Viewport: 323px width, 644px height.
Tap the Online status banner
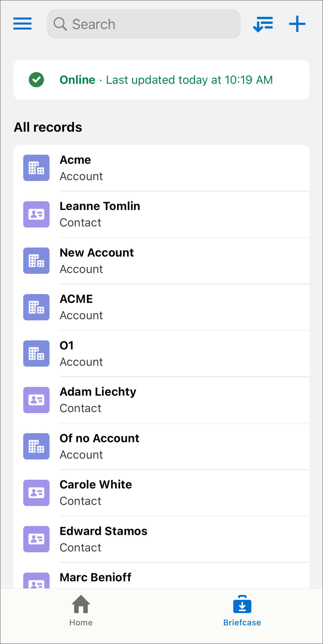pos(161,80)
